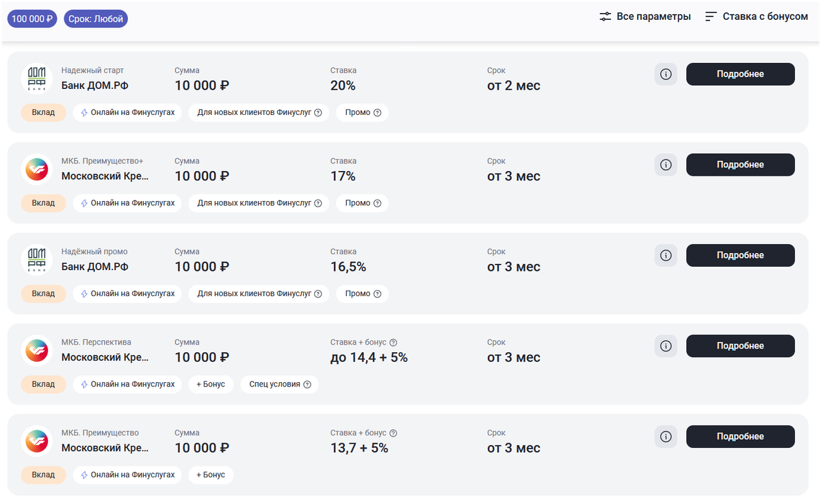The width and height of the screenshot is (821, 504).
Task: Open Подробнее for МКБ. Перспектива
Action: tap(740, 346)
